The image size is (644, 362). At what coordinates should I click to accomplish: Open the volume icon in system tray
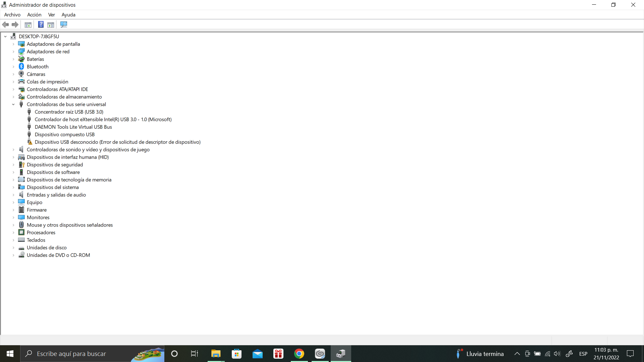(x=557, y=354)
